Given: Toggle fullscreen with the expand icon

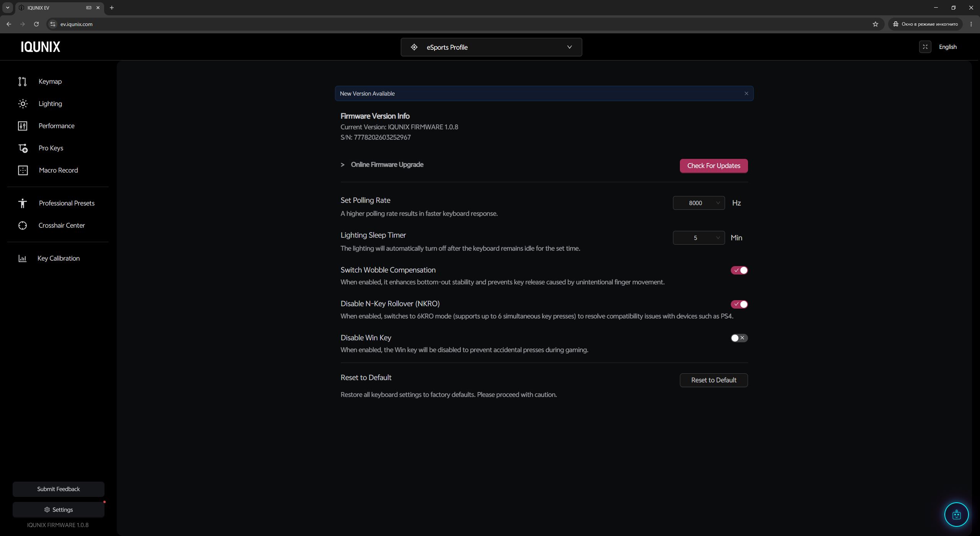Looking at the screenshot, I should coord(925,47).
